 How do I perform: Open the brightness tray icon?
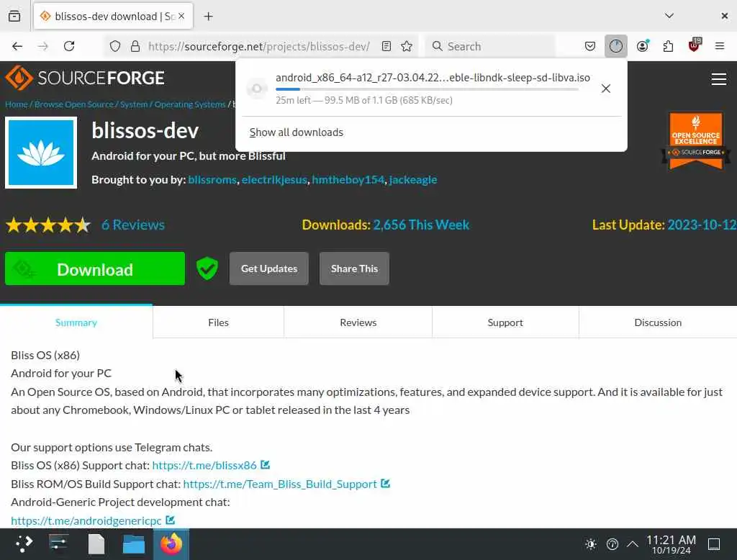[x=591, y=544]
